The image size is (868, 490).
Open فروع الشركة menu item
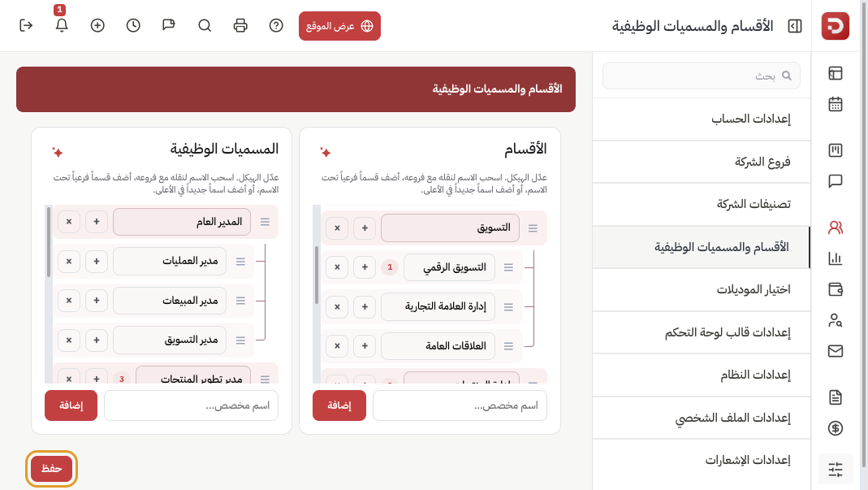click(702, 161)
